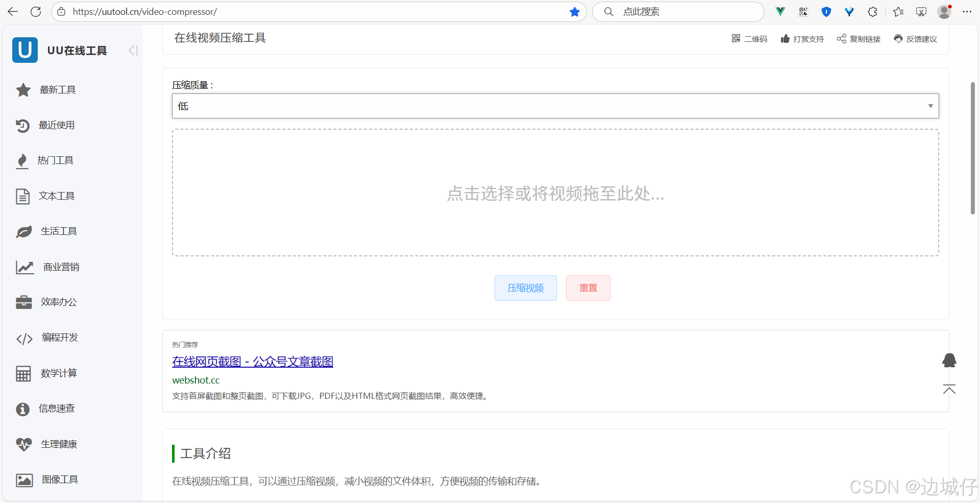Image resolution: width=980 pixels, height=503 pixels.
Task: Open 图像工具 category
Action: (59, 480)
